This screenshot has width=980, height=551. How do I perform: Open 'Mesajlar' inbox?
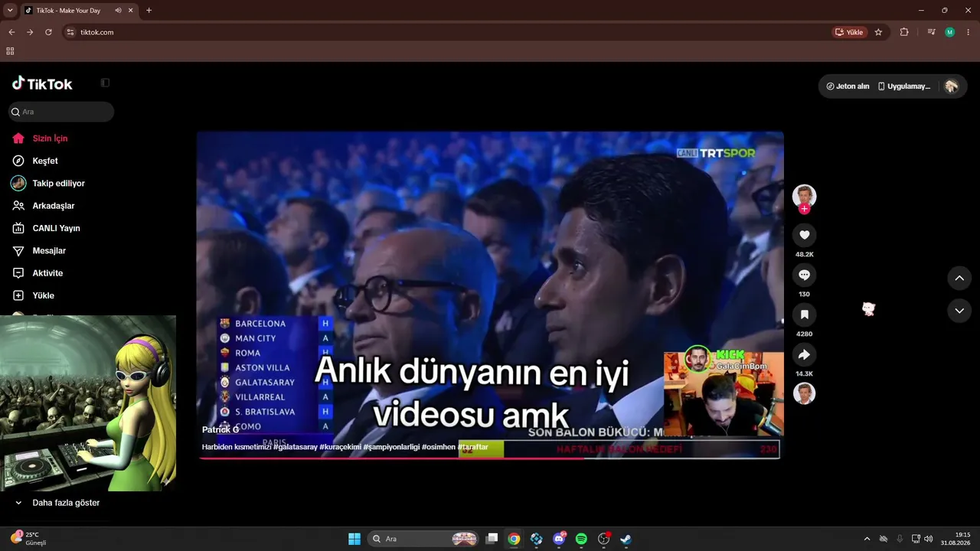[48, 251]
